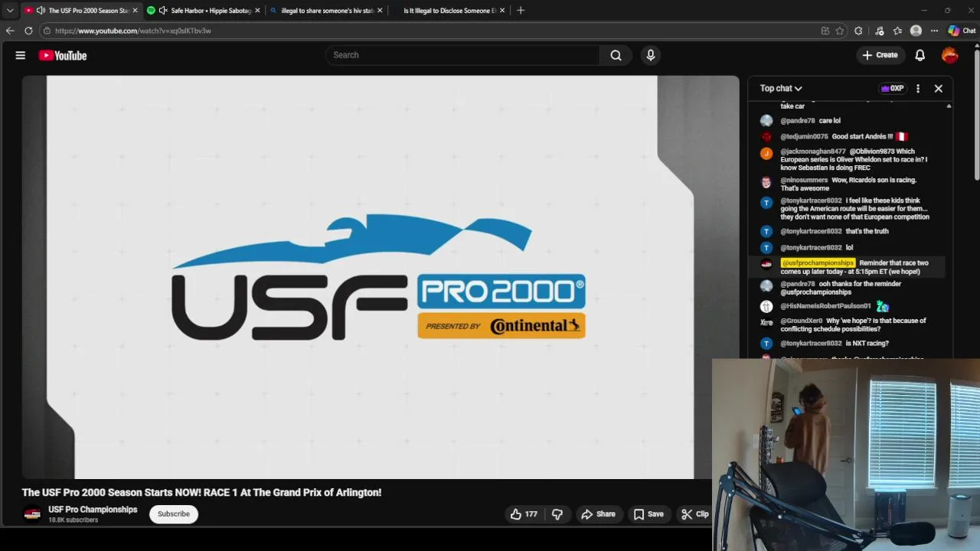Mute audio on the USF Pro 2000 tab
This screenshot has height=551, width=980.
(x=41, y=11)
